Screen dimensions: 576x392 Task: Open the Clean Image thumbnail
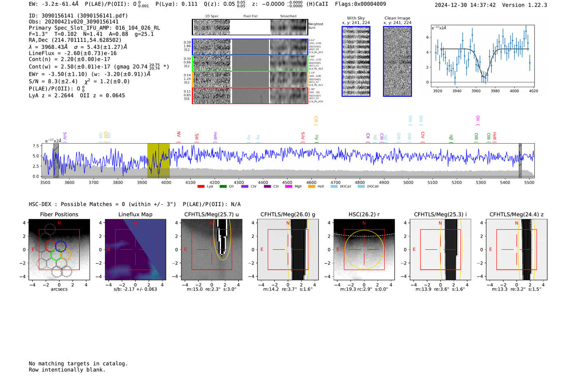pos(397,61)
